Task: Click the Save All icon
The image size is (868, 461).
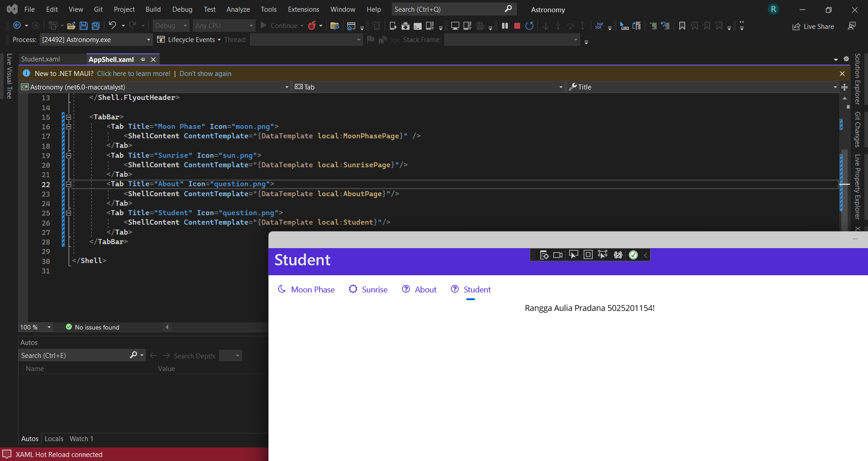Action: pyautogui.click(x=95, y=26)
